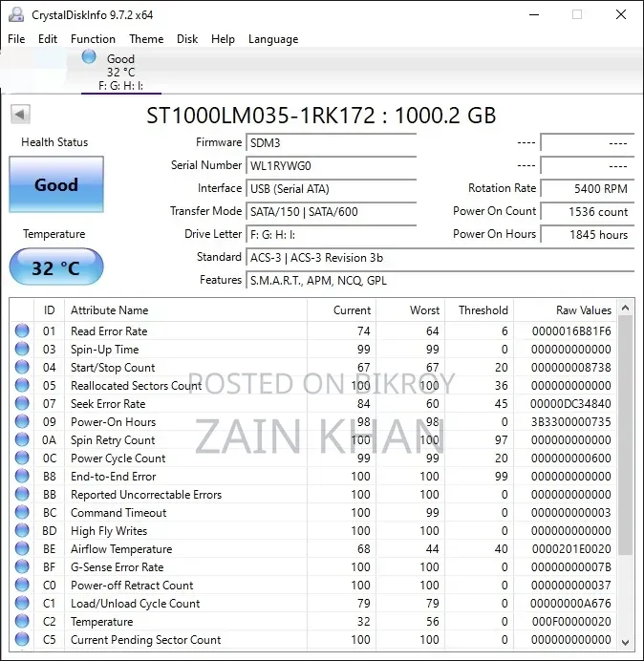
Task: Click status orb for Load/Unload Cycle Count
Action: point(22,603)
